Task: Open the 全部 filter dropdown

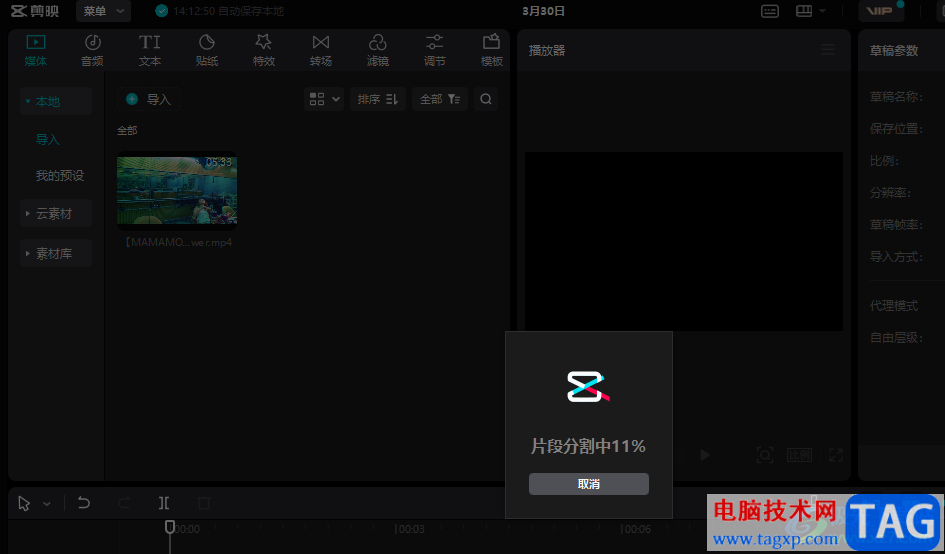Action: pyautogui.click(x=440, y=99)
